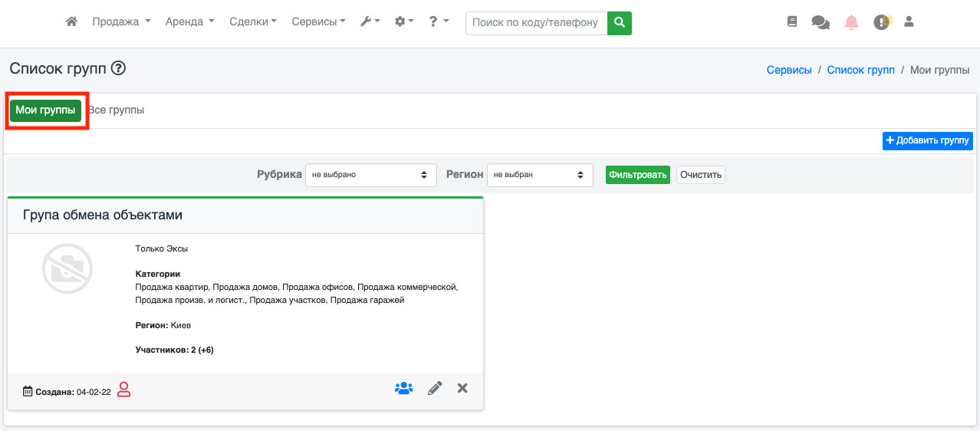
Task: Edit the group with pencil icon
Action: tap(435, 388)
